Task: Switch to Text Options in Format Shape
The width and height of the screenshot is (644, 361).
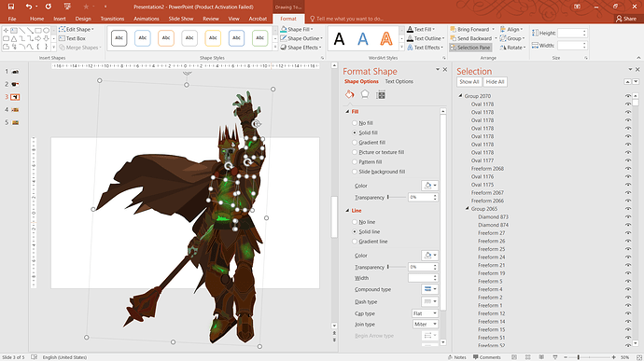Action: click(x=399, y=81)
